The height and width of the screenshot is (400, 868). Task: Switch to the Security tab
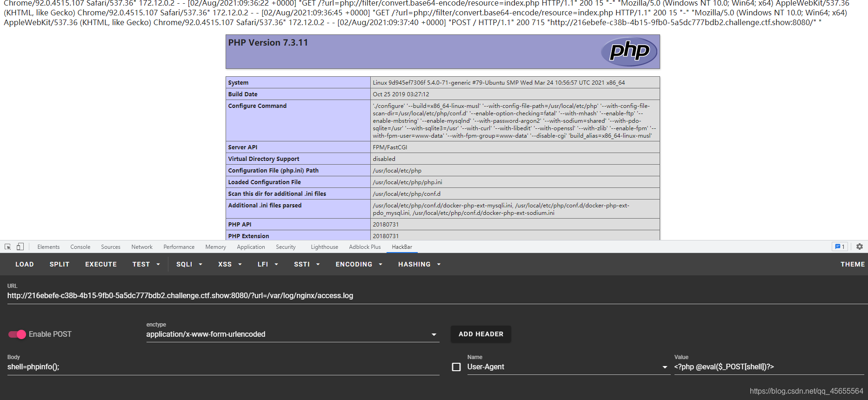pyautogui.click(x=286, y=247)
